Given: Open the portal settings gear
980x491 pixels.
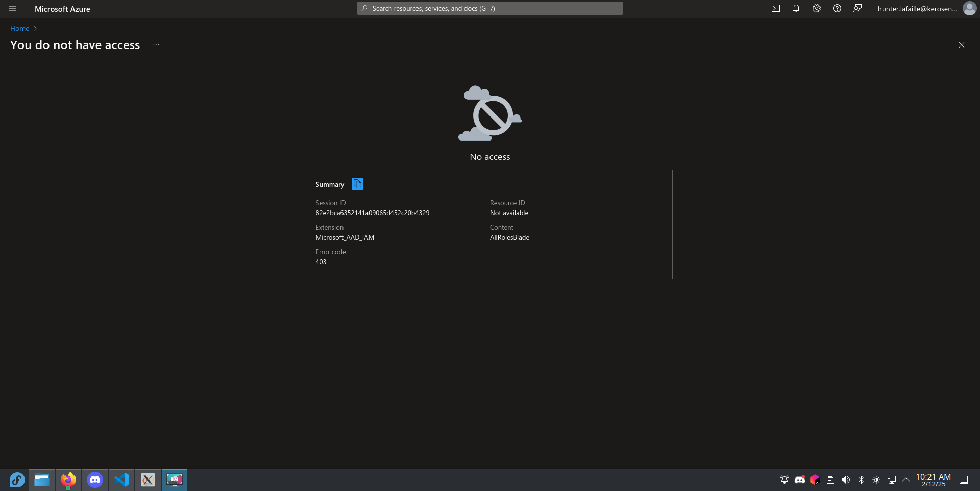Looking at the screenshot, I should [817, 8].
